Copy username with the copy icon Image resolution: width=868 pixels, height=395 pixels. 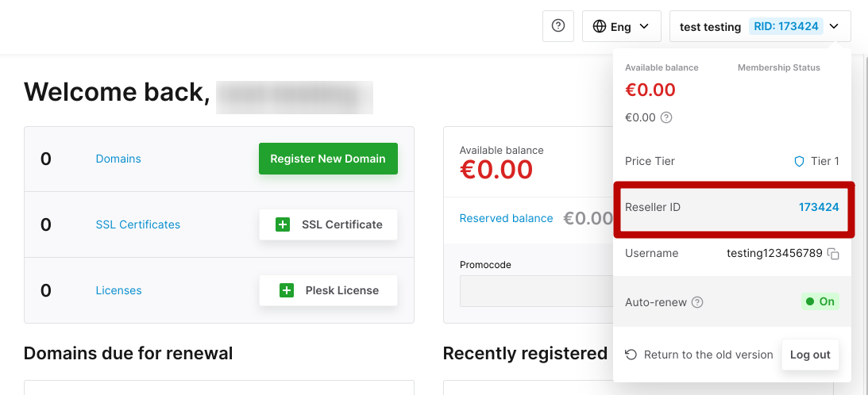[833, 253]
